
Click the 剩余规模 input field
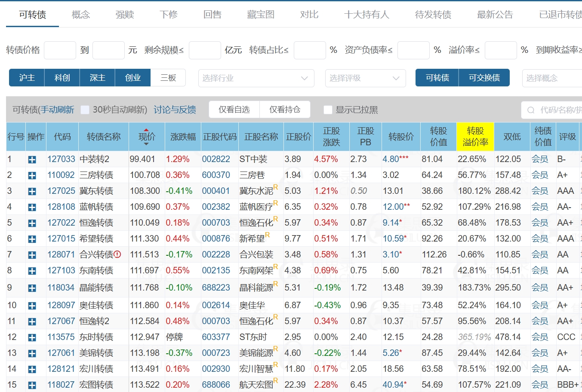click(x=205, y=50)
